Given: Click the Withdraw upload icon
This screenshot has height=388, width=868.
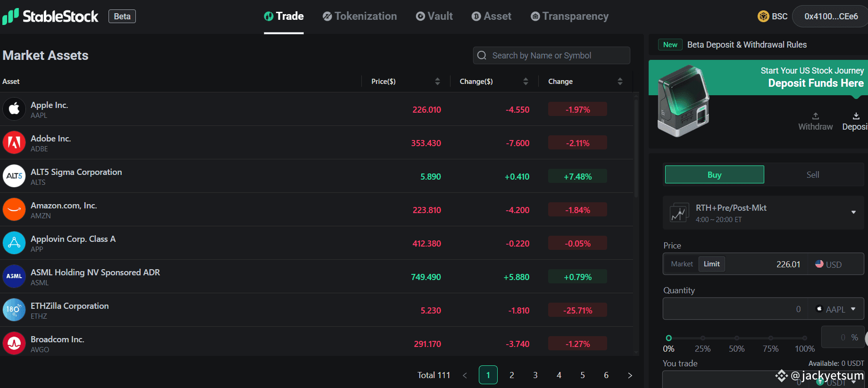Looking at the screenshot, I should pyautogui.click(x=816, y=116).
